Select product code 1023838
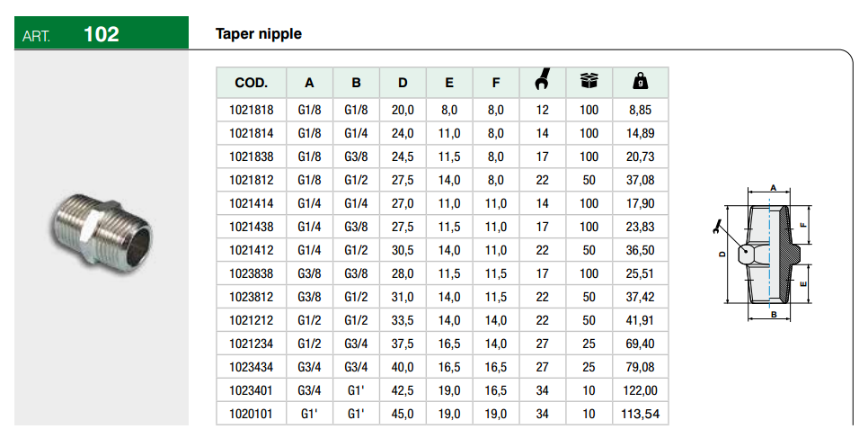Image resolution: width=868 pixels, height=438 pixels. [x=252, y=273]
